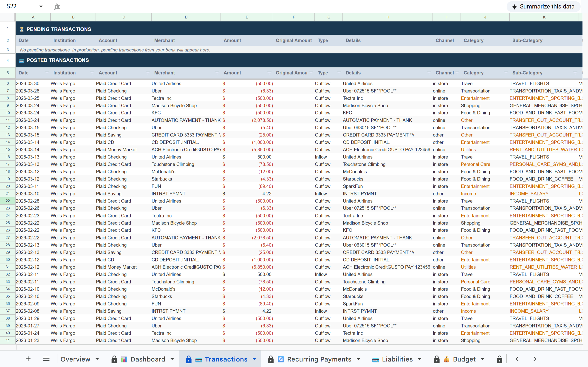This screenshot has height=367, width=588.
Task: Add a new sheet with the plus icon
Action: coord(28,359)
